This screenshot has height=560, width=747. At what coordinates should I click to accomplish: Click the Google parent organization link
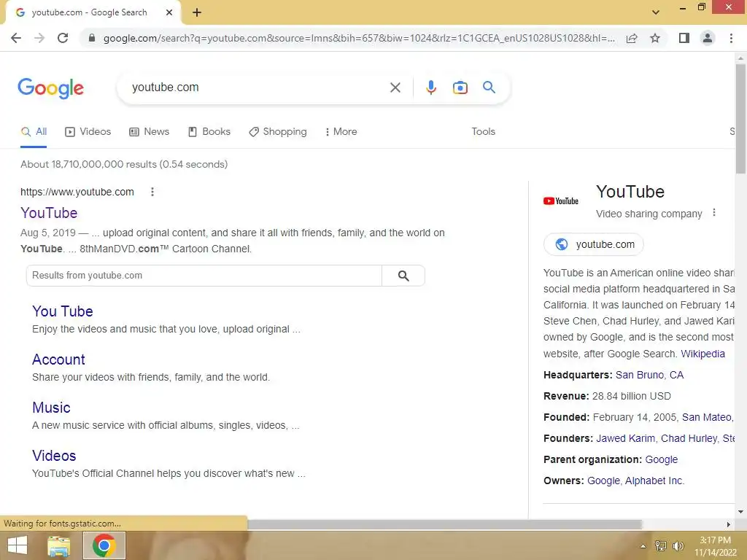tap(661, 459)
